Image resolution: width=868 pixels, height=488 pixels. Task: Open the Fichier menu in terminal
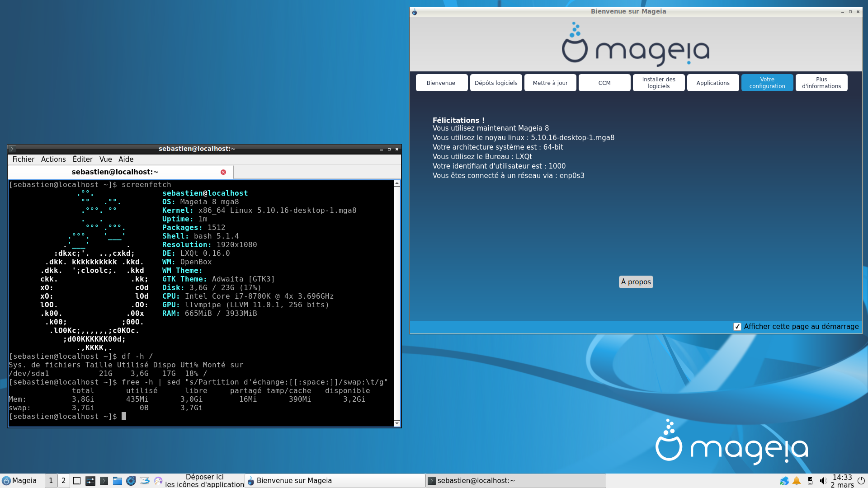(24, 160)
